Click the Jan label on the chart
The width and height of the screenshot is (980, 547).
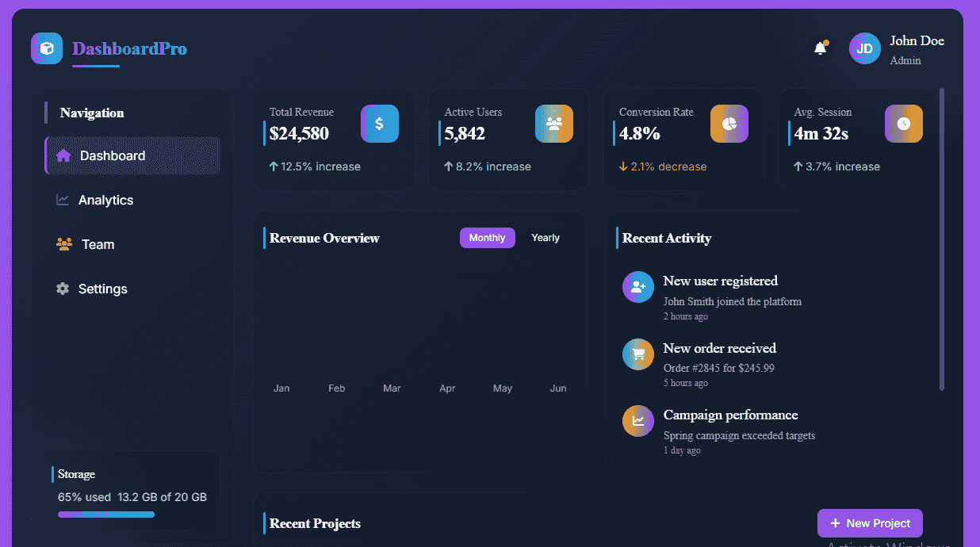281,388
